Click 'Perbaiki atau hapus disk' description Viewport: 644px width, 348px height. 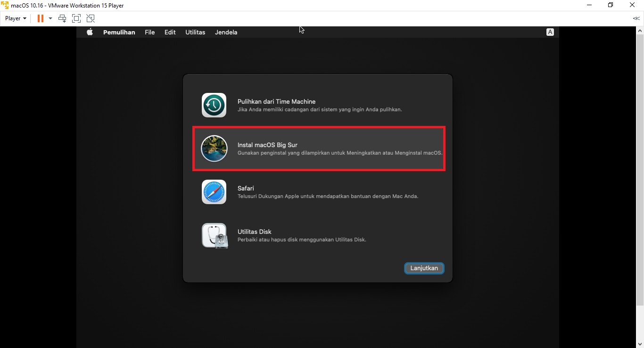pyautogui.click(x=302, y=240)
